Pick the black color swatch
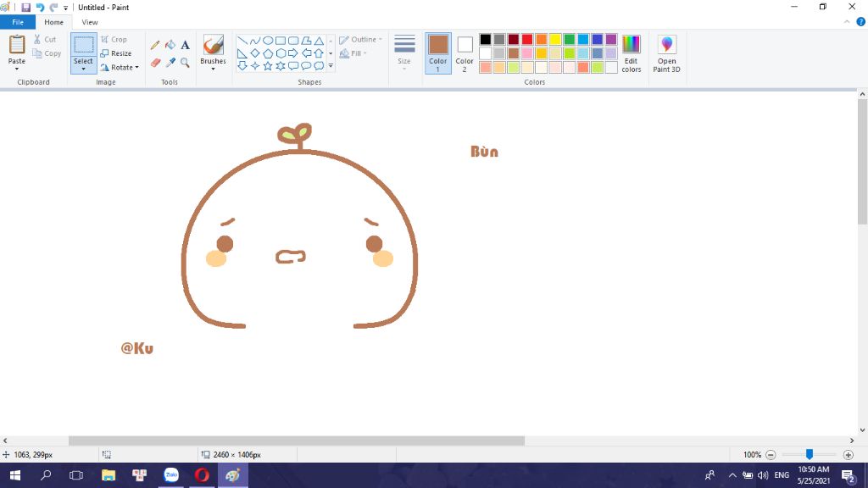Screen dimensions: 868x488 [x=486, y=39]
